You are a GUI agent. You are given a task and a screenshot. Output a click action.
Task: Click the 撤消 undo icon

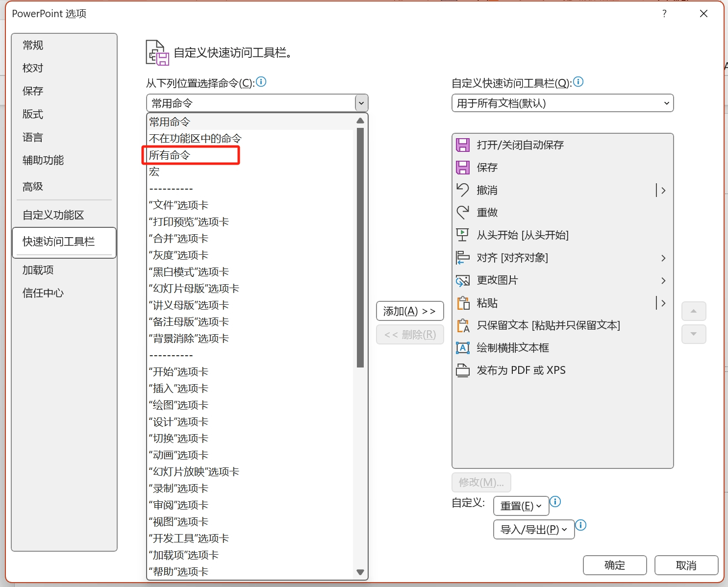[463, 190]
